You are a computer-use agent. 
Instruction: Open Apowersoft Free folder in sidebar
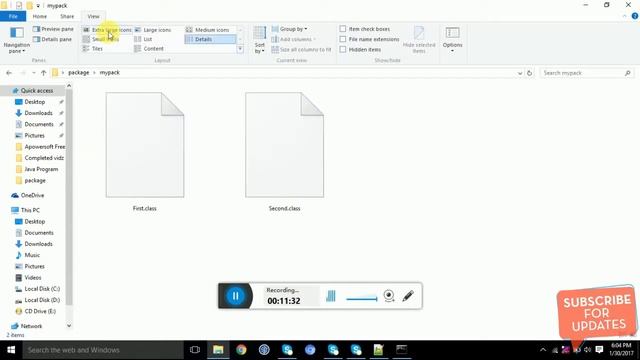point(40,147)
